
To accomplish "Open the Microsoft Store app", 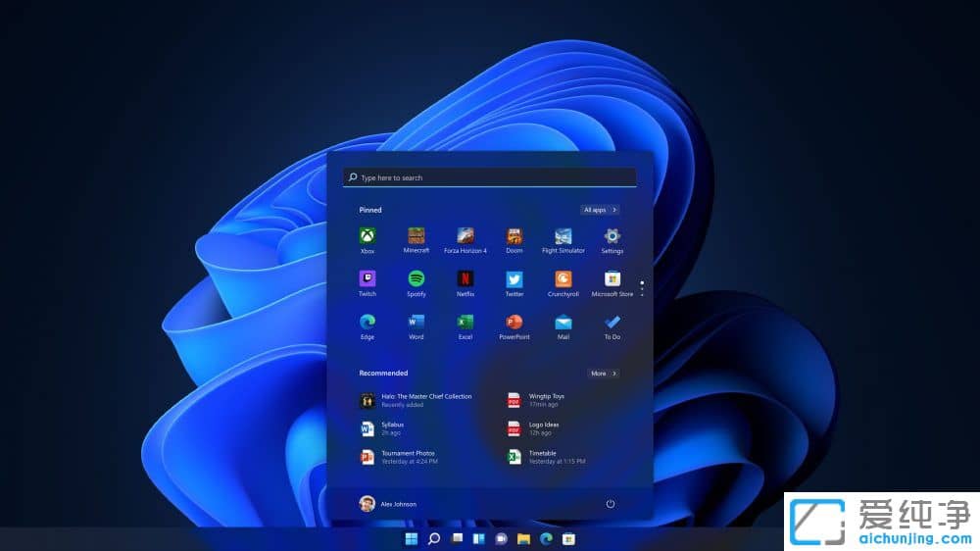I will pos(612,280).
